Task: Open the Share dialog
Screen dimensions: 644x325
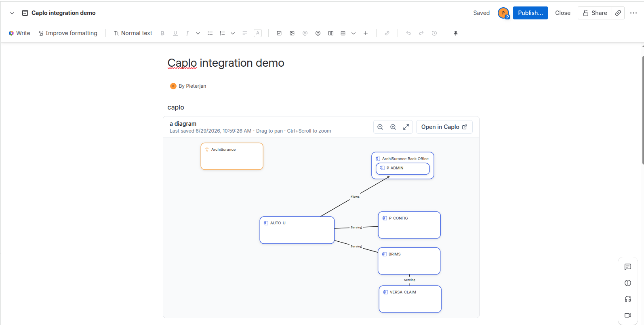Action: tap(595, 13)
